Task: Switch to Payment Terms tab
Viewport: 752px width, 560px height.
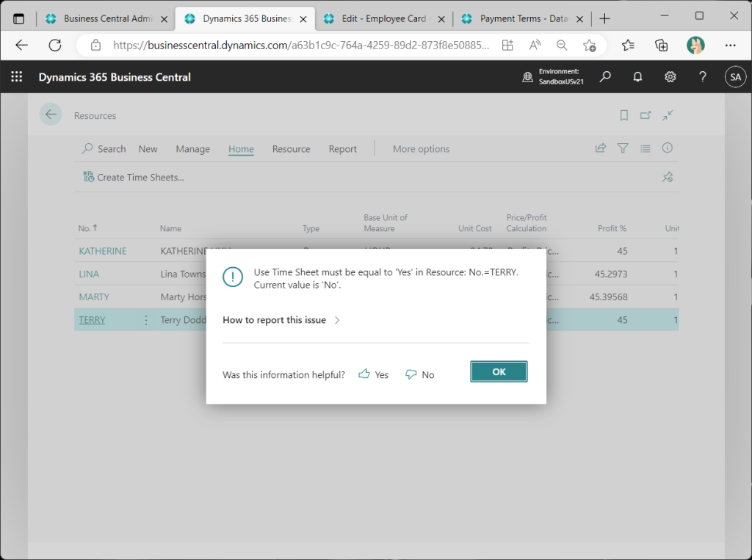Action: (x=524, y=18)
